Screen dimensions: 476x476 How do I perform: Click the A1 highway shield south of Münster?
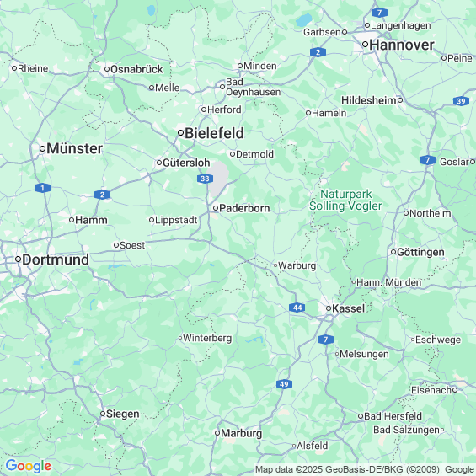(42, 188)
